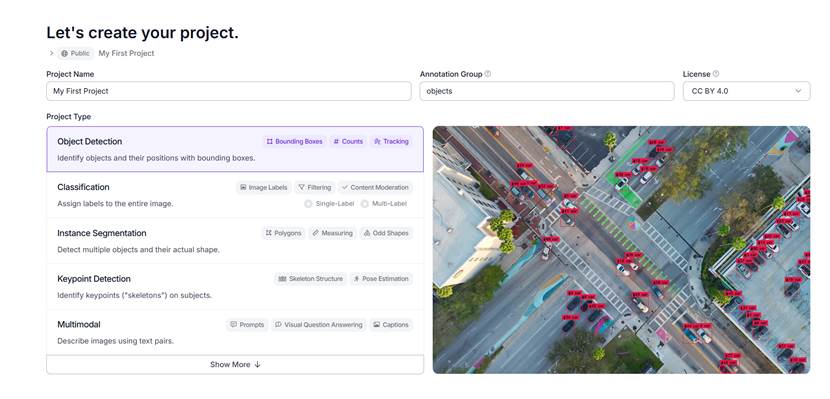Expand the breadcrumb chevron before Public
Viewport: 830px width, 399px height.
[51, 53]
